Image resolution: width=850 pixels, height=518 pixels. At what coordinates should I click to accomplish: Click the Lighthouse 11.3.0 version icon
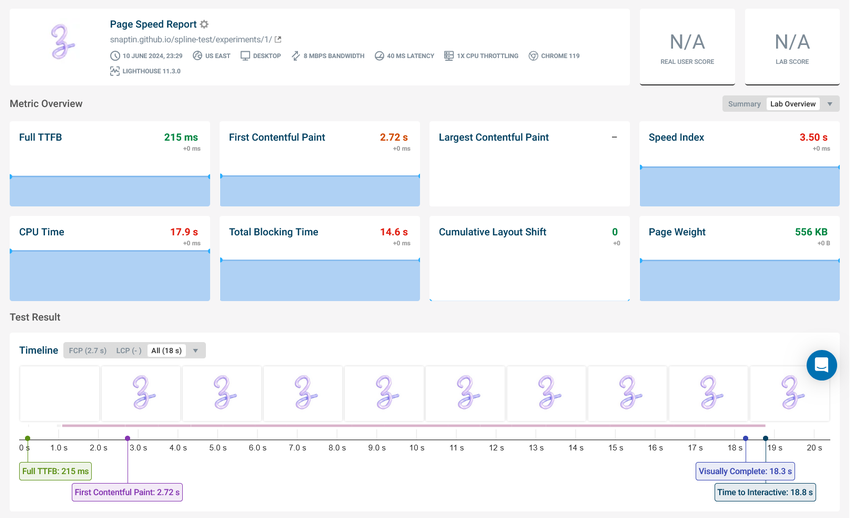pyautogui.click(x=115, y=71)
